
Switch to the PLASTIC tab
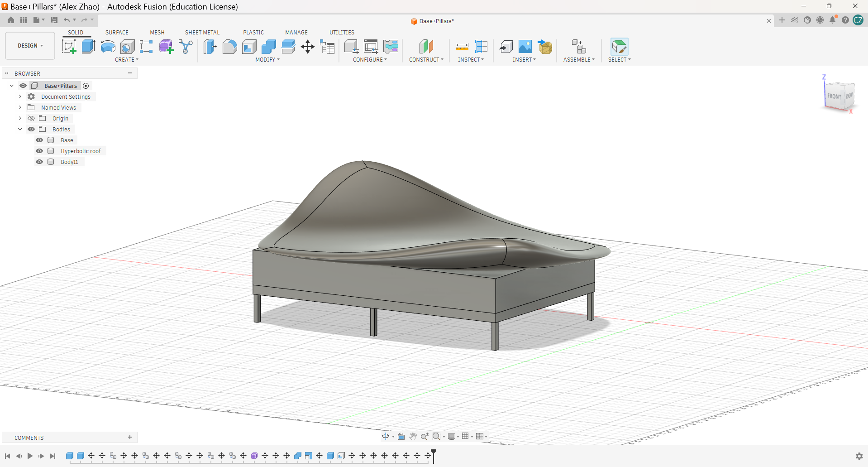click(253, 33)
